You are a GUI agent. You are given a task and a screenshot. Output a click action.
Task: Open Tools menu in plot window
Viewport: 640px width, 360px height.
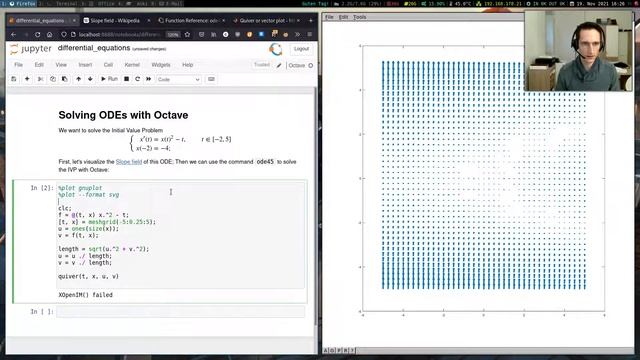click(359, 17)
